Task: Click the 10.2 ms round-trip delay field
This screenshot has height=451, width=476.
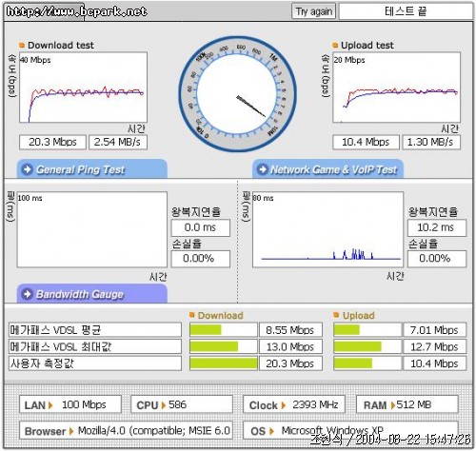Action: [x=437, y=227]
